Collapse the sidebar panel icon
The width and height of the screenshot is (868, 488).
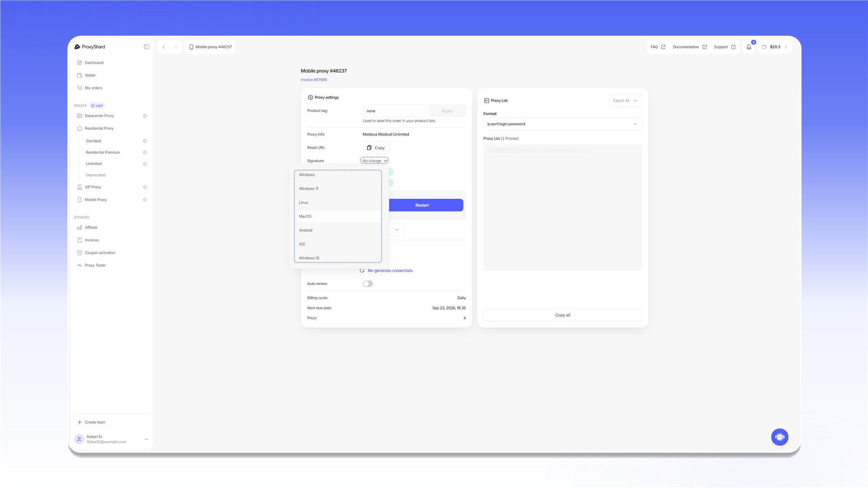[x=146, y=47]
